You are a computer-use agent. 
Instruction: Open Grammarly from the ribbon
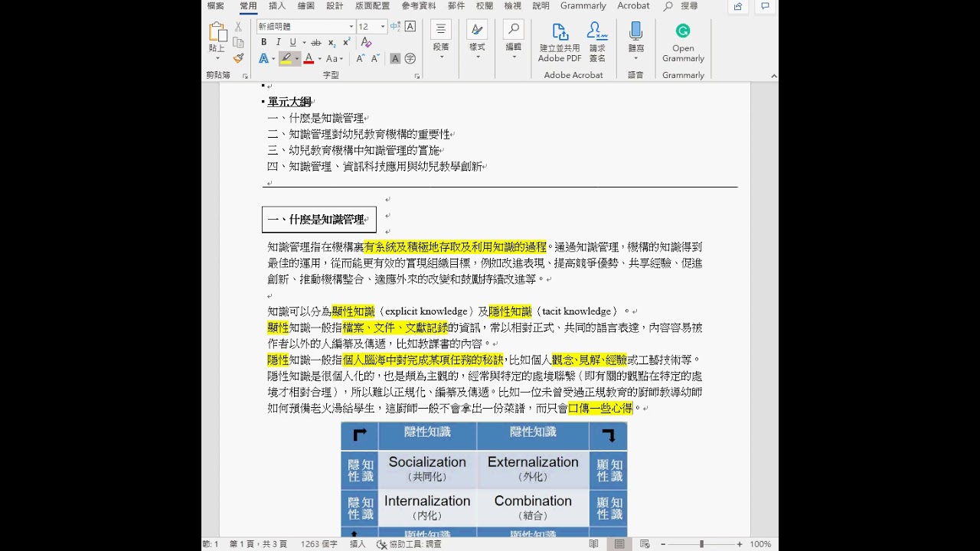click(x=683, y=41)
